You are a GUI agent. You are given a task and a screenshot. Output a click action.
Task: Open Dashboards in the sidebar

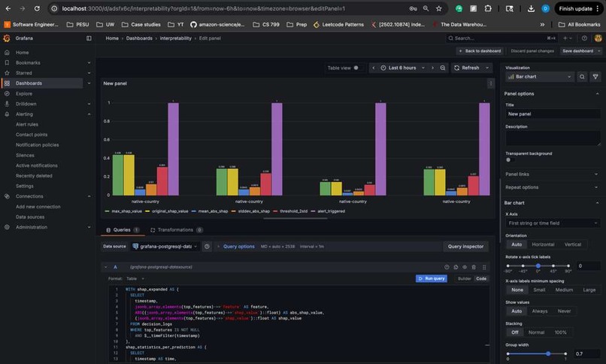29,83
